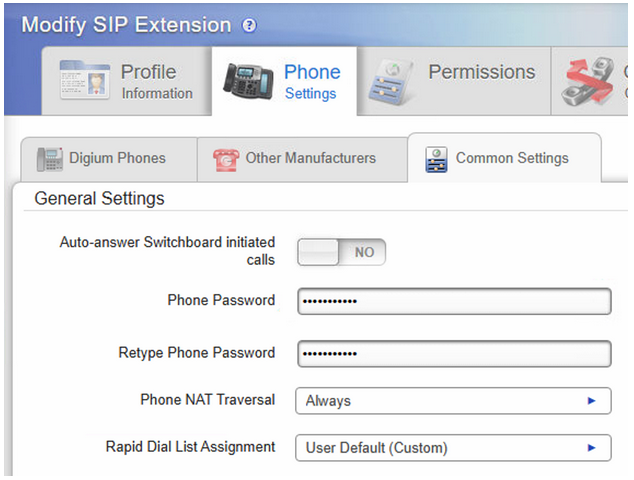The height and width of the screenshot is (480, 634).
Task: Open the Phone NAT Traversal dropdown
Action: pos(452,401)
